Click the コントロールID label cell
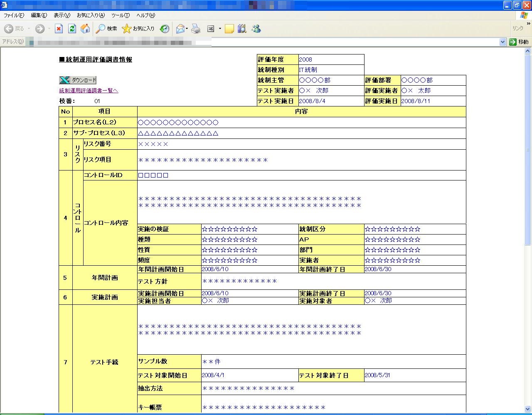Viewport: 532px width, 415px height. point(110,175)
